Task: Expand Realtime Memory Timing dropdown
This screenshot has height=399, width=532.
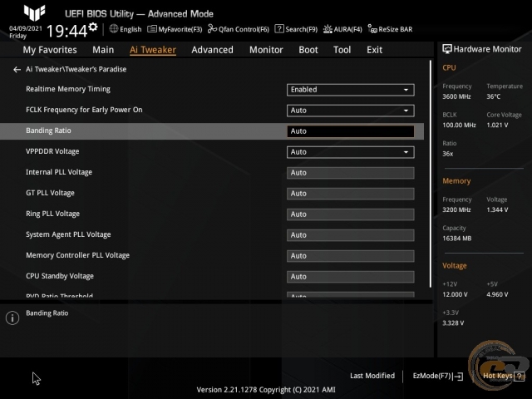Action: [351, 90]
